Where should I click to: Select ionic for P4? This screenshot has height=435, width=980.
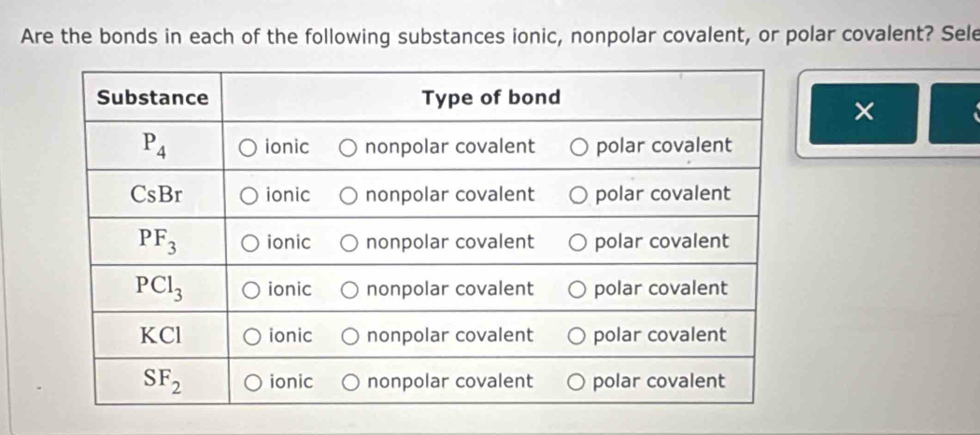click(x=249, y=147)
